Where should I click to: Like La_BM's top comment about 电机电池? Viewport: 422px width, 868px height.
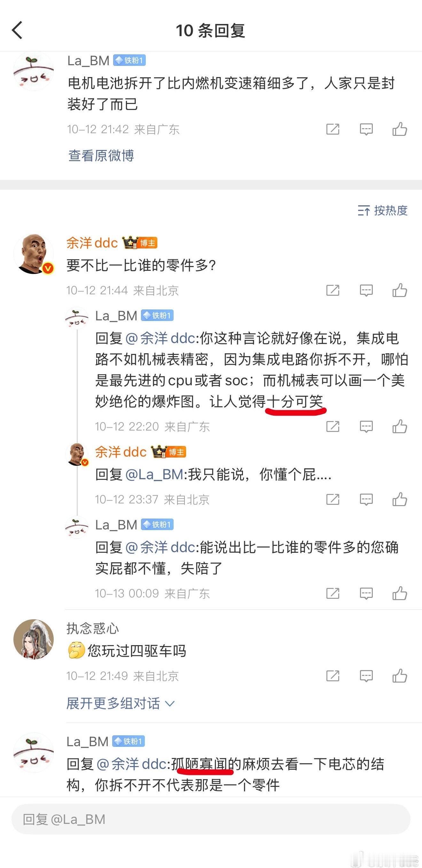pos(400,129)
